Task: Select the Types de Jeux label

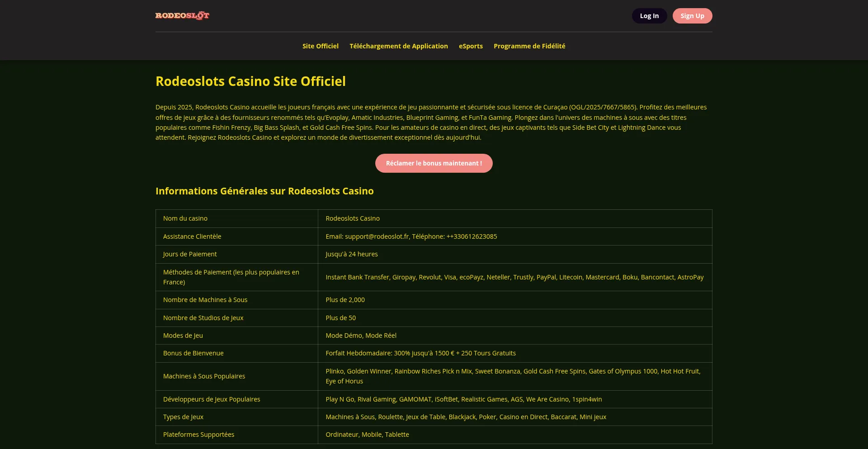Action: [237, 417]
